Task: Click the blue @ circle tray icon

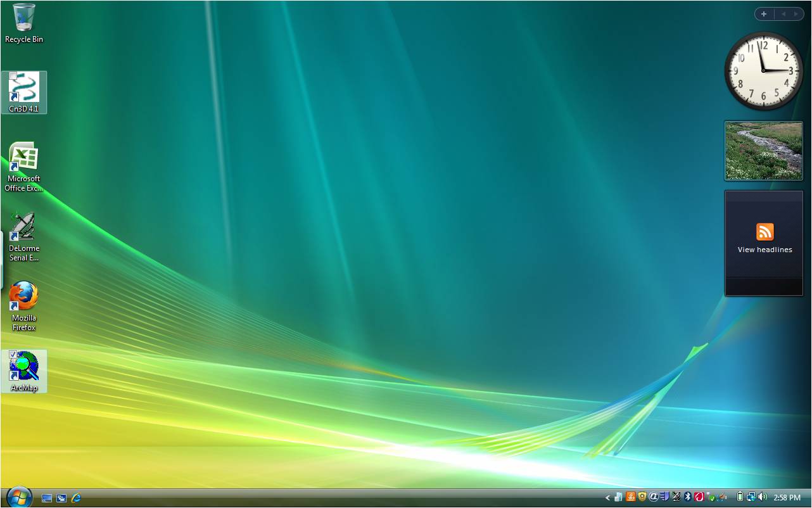Action: coord(654,497)
